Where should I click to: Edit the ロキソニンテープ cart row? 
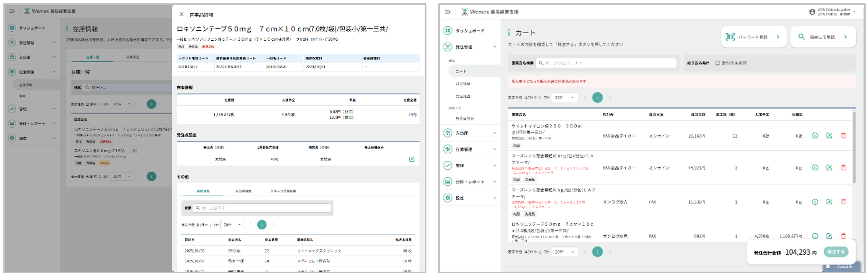829,236
